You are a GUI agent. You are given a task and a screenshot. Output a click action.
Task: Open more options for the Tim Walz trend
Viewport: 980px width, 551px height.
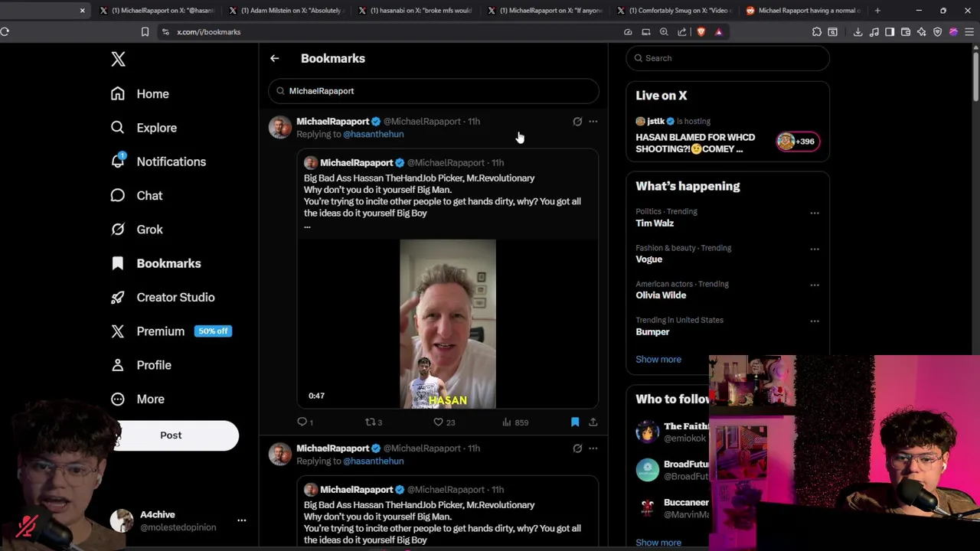click(815, 213)
